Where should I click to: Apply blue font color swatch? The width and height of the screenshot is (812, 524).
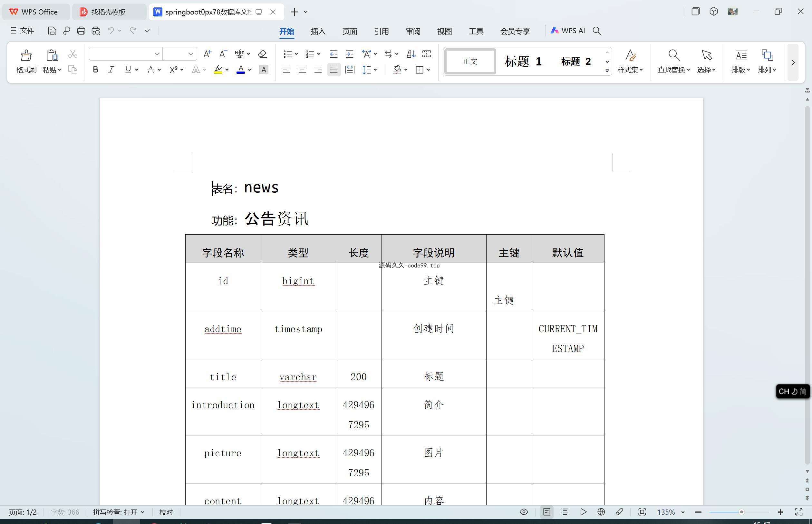[x=240, y=70]
